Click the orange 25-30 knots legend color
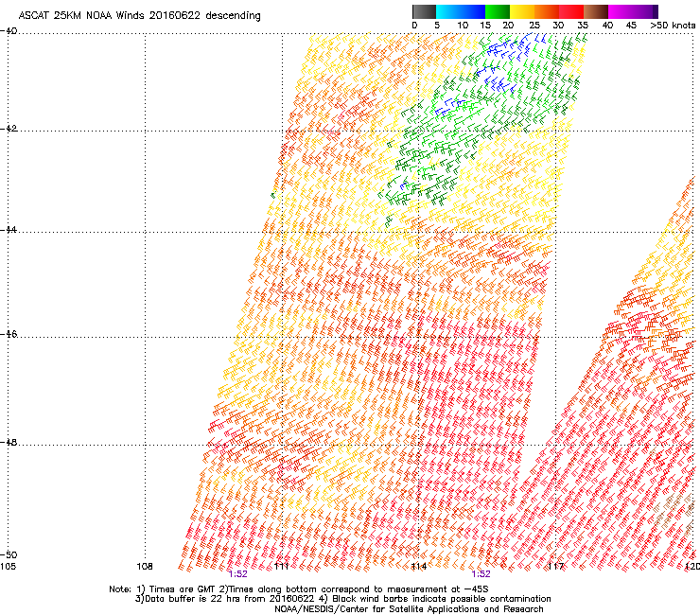The image size is (700, 615). [547, 11]
